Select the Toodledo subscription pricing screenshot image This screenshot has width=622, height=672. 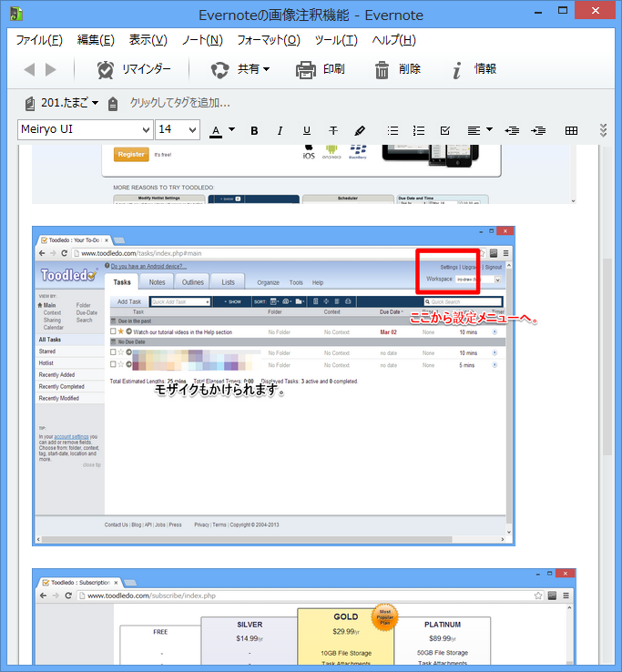click(x=304, y=616)
